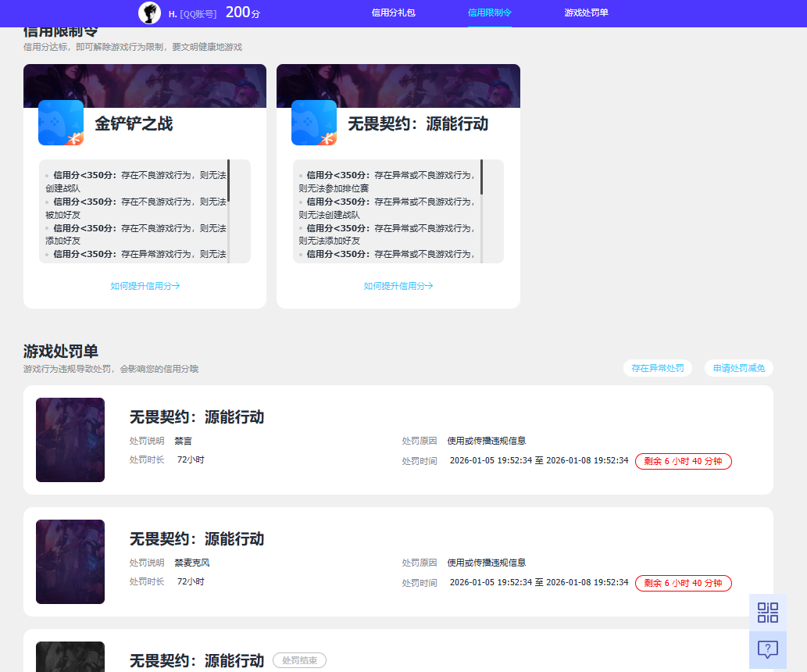Image resolution: width=807 pixels, height=672 pixels.
Task: Switch to the 信用分礼包 tab
Action: tap(395, 13)
